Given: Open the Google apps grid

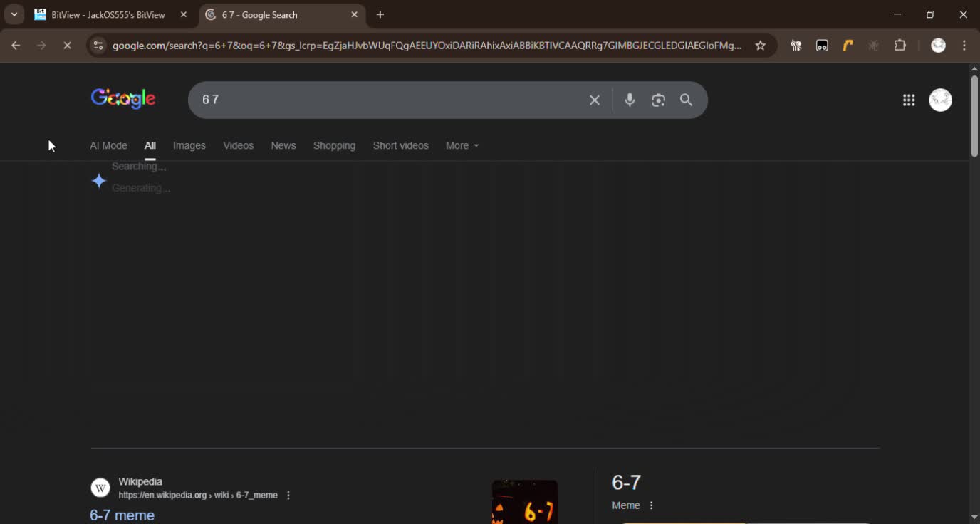Looking at the screenshot, I should point(909,100).
